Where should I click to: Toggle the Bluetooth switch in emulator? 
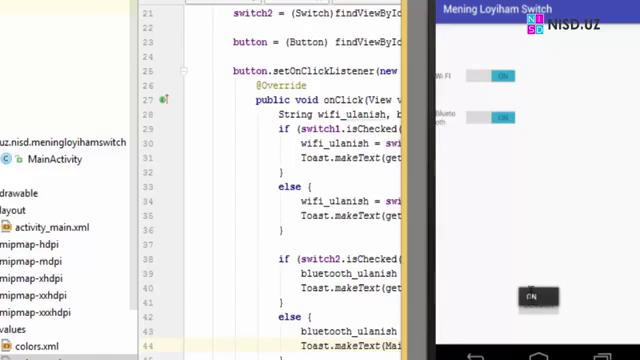(x=491, y=118)
